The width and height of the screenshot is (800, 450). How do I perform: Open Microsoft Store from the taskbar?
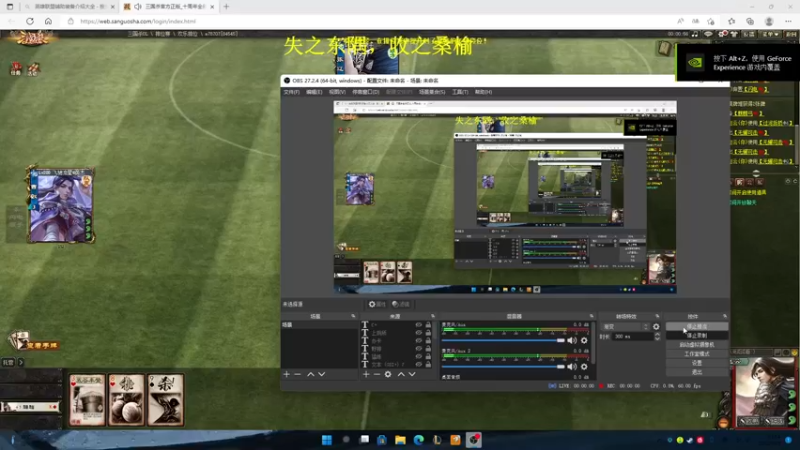(382, 440)
